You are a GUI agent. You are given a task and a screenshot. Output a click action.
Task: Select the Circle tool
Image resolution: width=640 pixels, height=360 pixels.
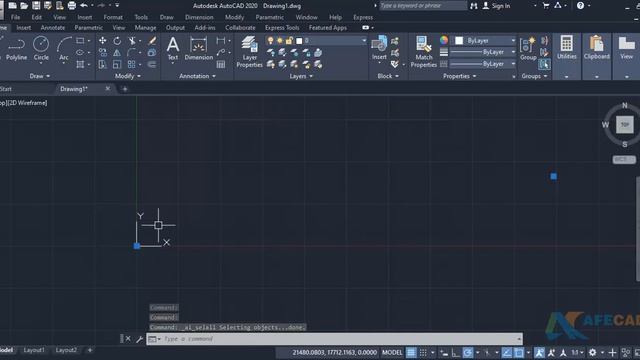pyautogui.click(x=41, y=49)
